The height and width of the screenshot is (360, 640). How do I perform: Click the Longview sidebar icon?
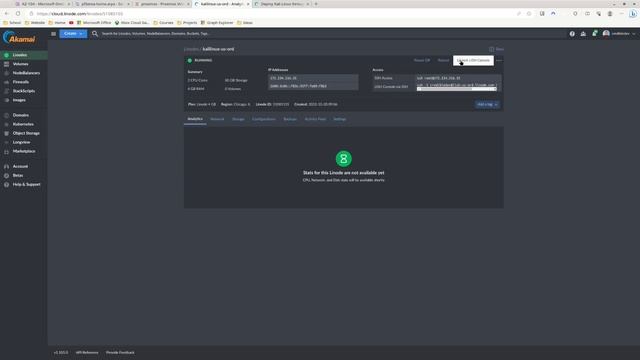pyautogui.click(x=6, y=142)
